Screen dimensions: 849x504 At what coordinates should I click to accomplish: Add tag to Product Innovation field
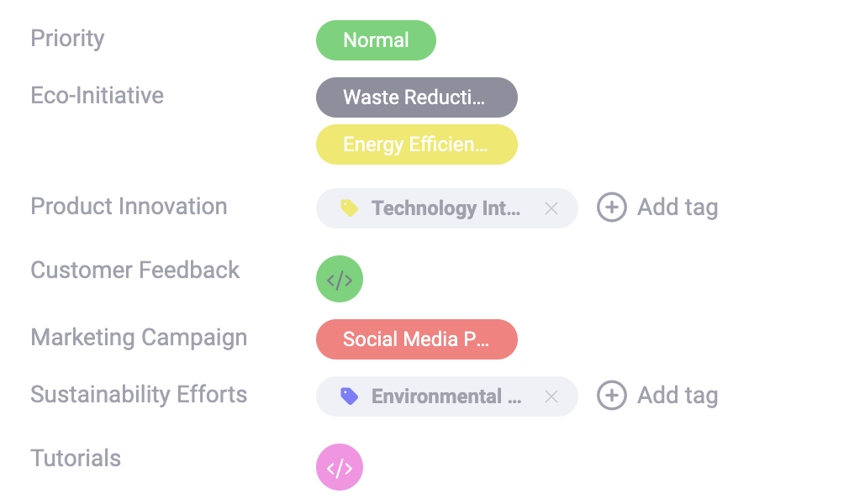coord(677,207)
